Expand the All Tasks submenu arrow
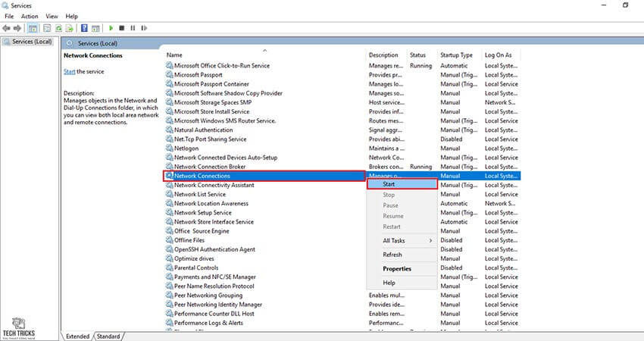 pyautogui.click(x=430, y=241)
